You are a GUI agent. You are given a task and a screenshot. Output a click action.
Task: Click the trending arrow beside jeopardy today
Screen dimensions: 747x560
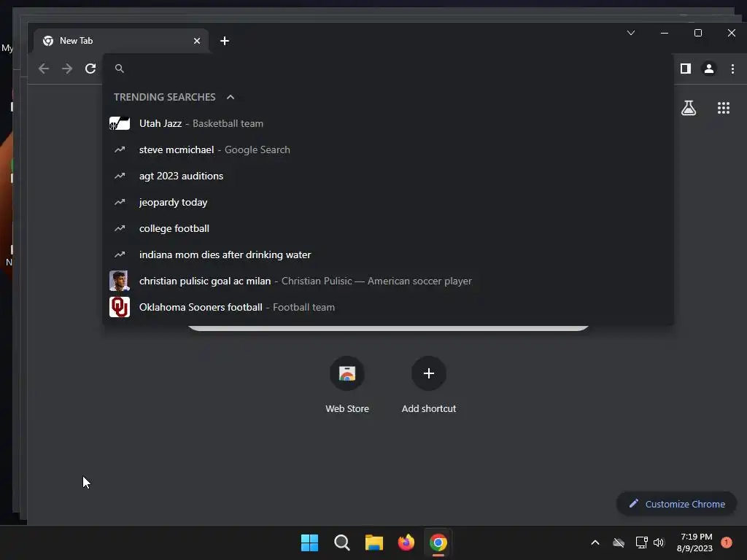[x=120, y=202]
